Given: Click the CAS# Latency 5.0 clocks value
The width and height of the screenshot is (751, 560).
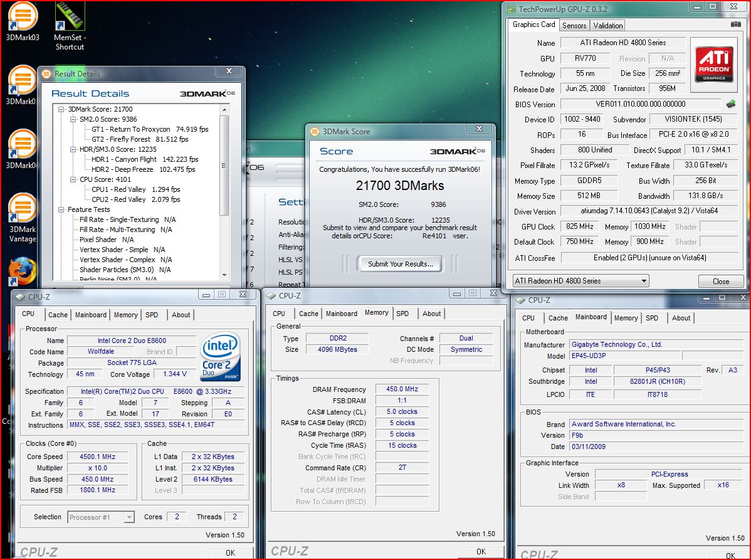Looking at the screenshot, I should pyautogui.click(x=402, y=411).
